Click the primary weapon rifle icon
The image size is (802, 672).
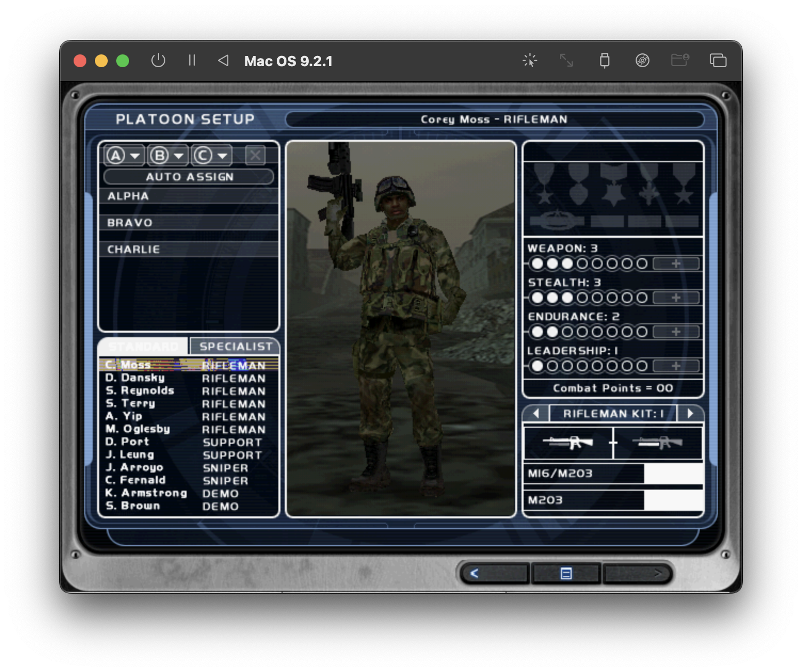(568, 443)
